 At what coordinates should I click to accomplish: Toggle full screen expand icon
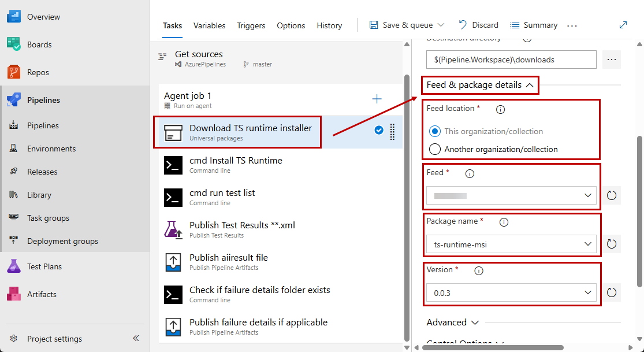pos(623,25)
